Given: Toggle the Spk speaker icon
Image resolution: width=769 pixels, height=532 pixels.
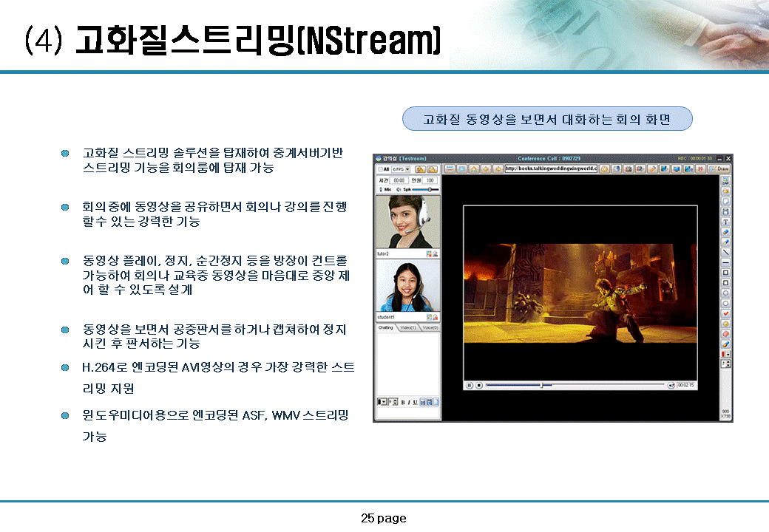Looking at the screenshot, I should (x=399, y=189).
